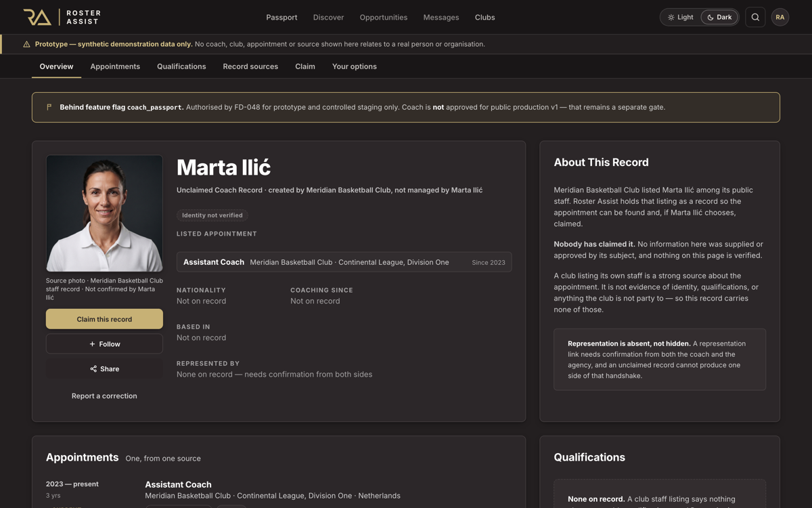This screenshot has height=508, width=812.
Task: Switch to the Appointments tab
Action: 115,66
